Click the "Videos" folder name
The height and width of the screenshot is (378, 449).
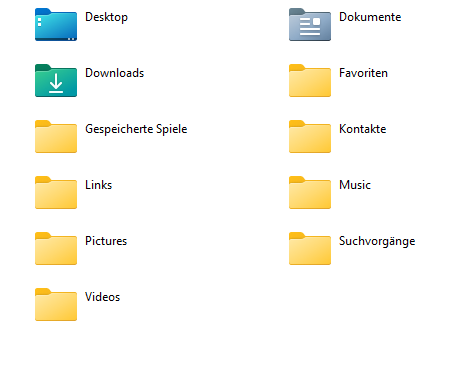[x=102, y=297]
